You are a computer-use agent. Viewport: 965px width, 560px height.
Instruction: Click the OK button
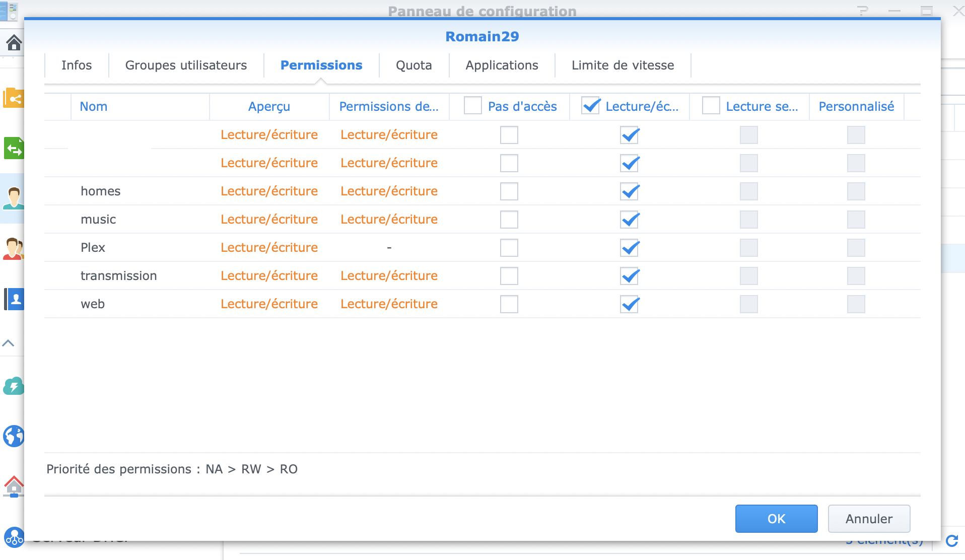click(x=776, y=519)
